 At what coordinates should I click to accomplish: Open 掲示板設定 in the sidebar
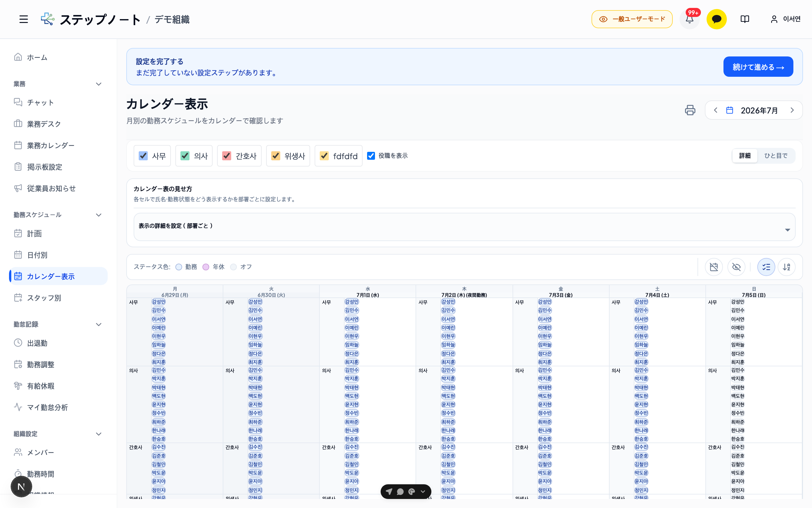coord(58,167)
